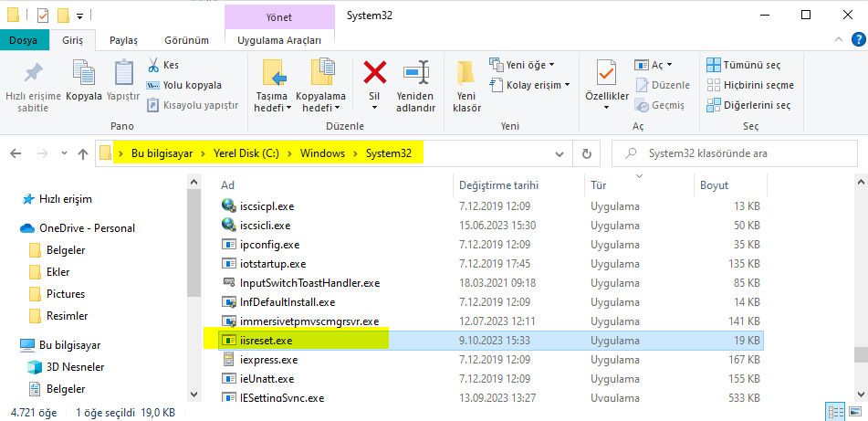868x421 pixels.
Task: Refresh the System32 folder view
Action: (x=587, y=153)
